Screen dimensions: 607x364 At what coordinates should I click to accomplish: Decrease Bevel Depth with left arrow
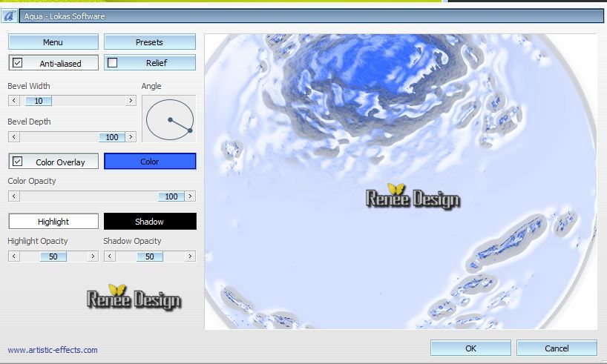coord(14,136)
